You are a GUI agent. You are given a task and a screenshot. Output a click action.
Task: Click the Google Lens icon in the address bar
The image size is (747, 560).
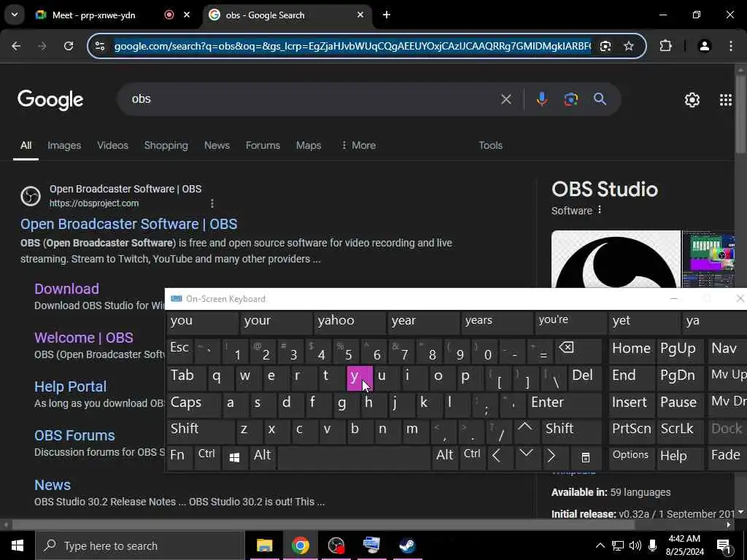pos(605,46)
